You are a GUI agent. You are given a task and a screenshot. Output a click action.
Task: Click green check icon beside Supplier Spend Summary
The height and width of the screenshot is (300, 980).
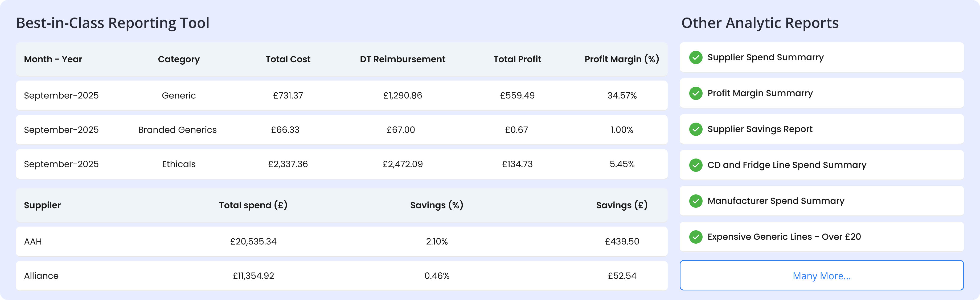pos(696,57)
